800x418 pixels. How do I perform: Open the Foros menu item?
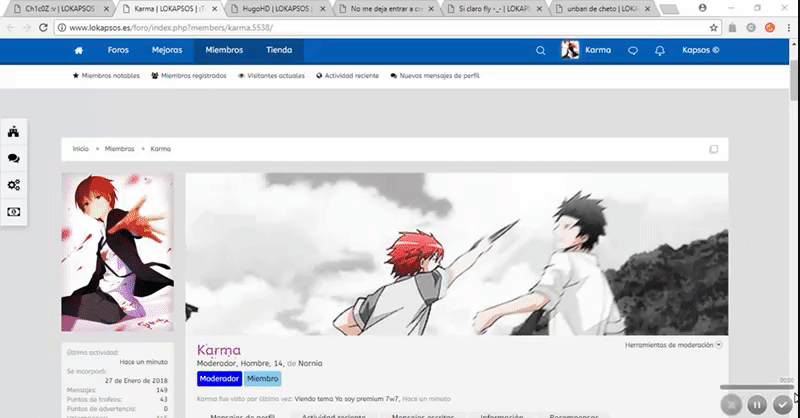coord(118,50)
